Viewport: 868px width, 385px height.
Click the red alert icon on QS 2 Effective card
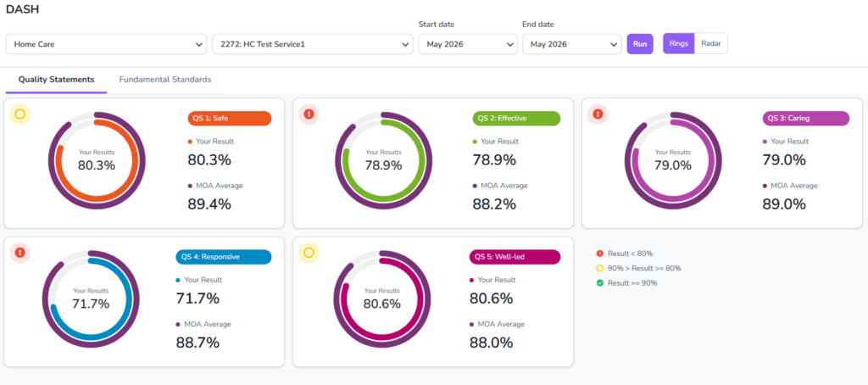(x=309, y=114)
